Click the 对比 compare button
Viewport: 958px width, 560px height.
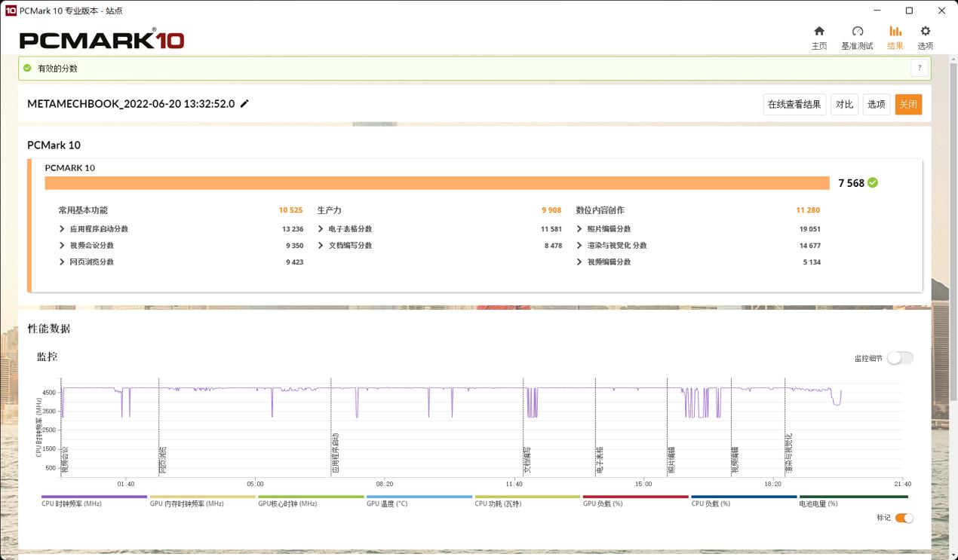[844, 105]
